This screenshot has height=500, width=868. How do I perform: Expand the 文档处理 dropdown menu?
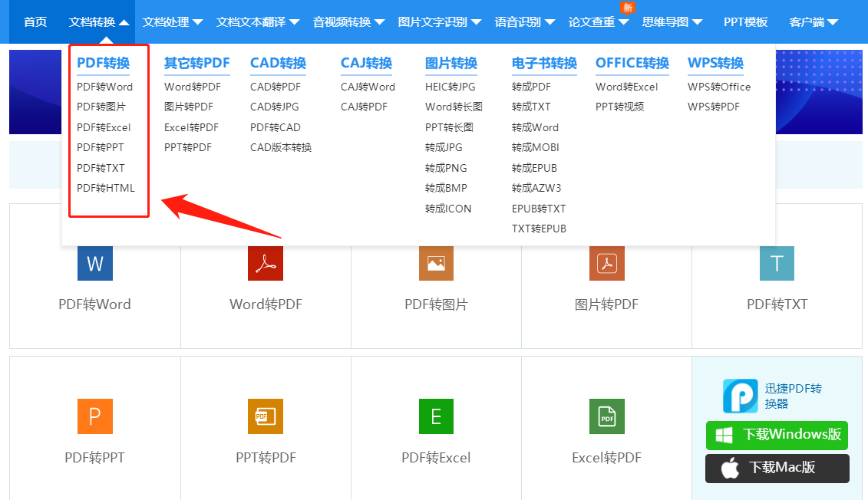(x=168, y=22)
